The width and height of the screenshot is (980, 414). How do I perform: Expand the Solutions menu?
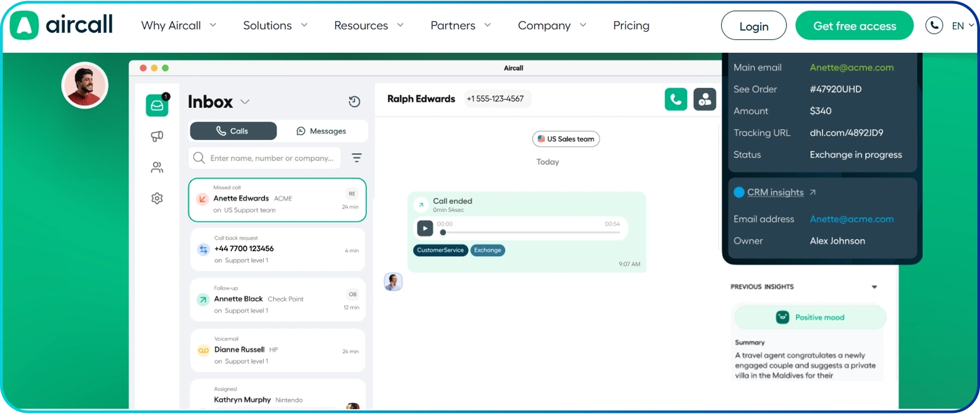click(x=275, y=26)
